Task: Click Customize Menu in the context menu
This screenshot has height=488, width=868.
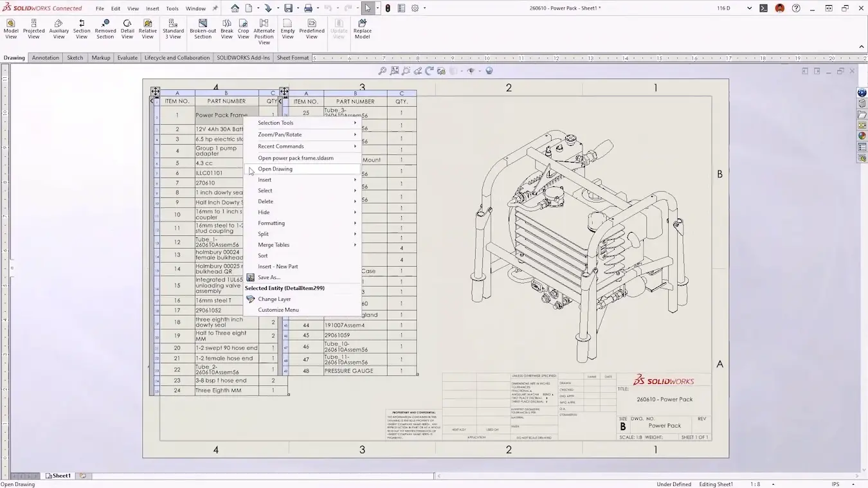Action: pyautogui.click(x=278, y=310)
